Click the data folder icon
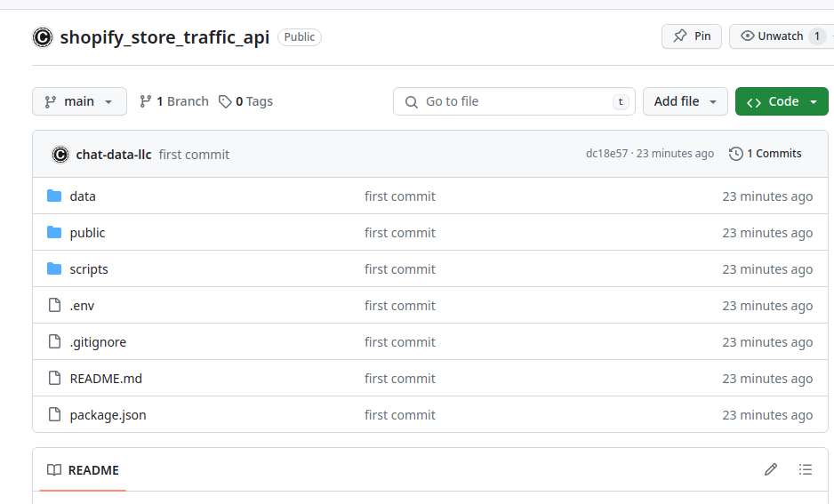 (x=54, y=196)
